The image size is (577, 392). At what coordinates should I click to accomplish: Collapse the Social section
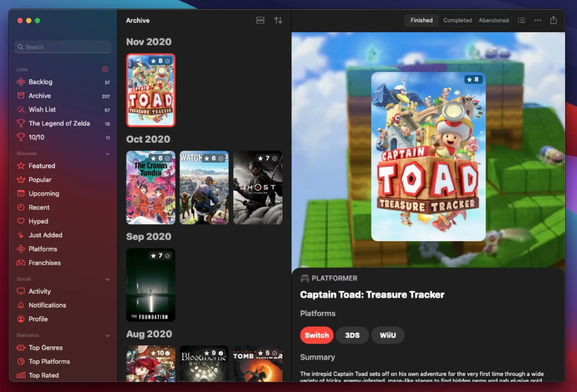tap(108, 279)
